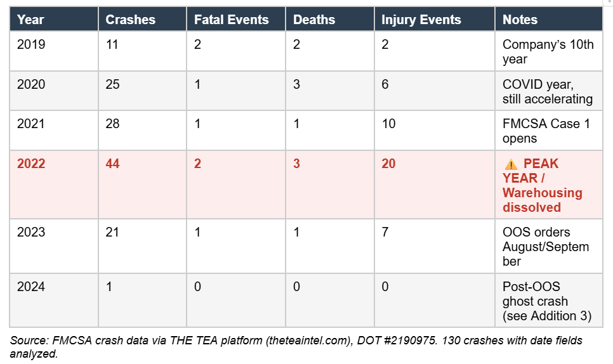Click the Crashes column header

[130, 20]
